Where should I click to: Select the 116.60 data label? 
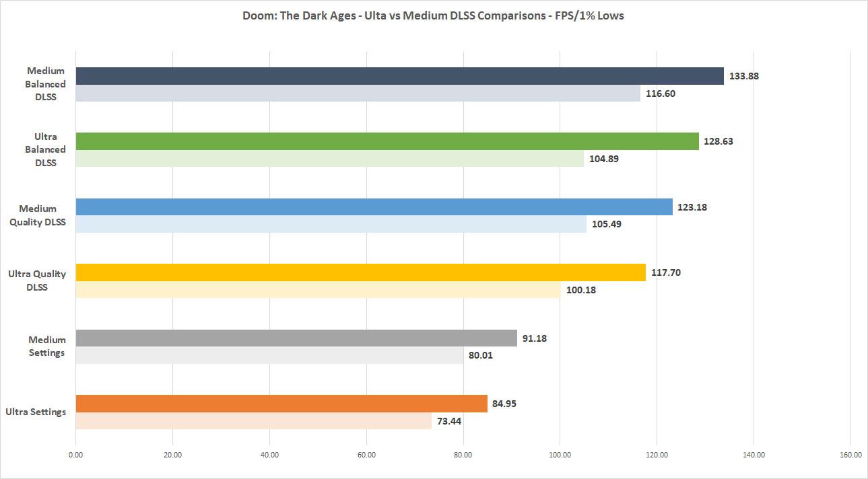click(660, 94)
